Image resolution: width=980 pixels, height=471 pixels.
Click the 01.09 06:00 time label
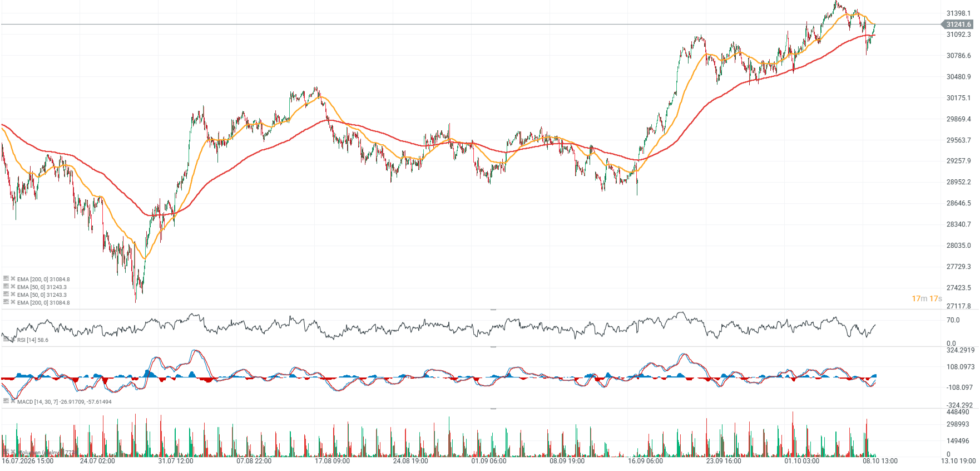pyautogui.click(x=489, y=461)
